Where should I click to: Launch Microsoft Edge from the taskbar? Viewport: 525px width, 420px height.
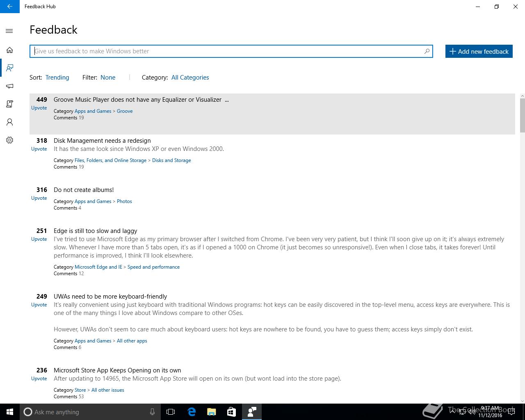192,412
